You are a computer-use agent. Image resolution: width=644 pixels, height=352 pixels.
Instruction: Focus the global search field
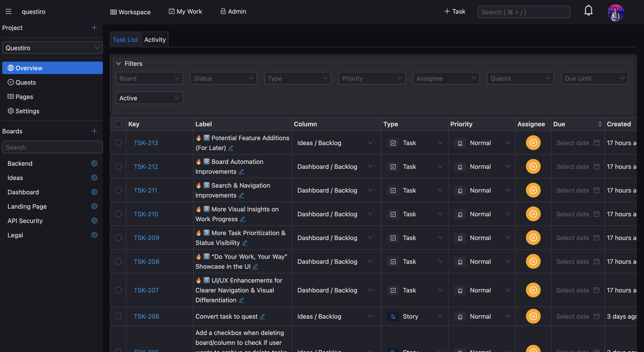[524, 12]
